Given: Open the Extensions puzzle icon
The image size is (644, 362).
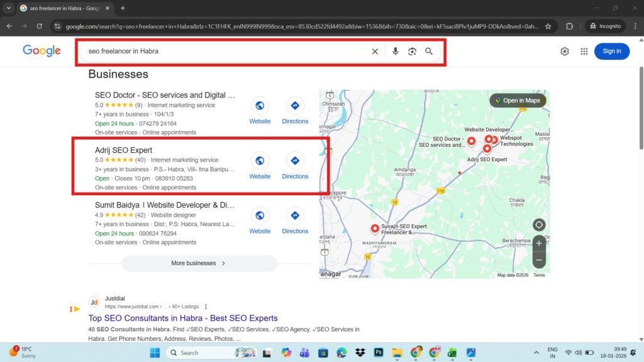Looking at the screenshot, I should [x=569, y=26].
